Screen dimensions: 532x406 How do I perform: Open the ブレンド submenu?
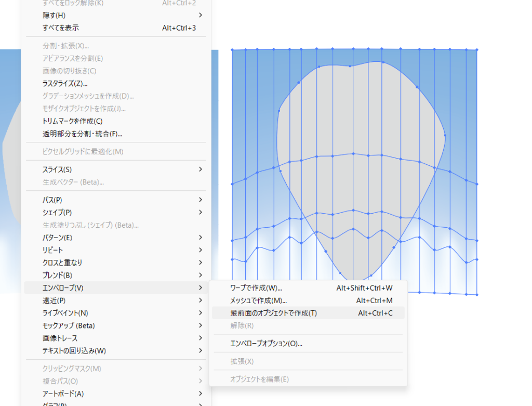click(x=57, y=275)
